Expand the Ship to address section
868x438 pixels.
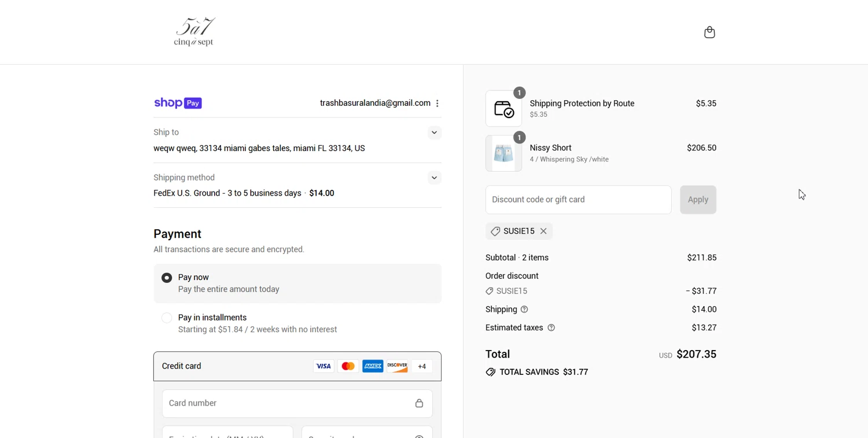(x=435, y=133)
